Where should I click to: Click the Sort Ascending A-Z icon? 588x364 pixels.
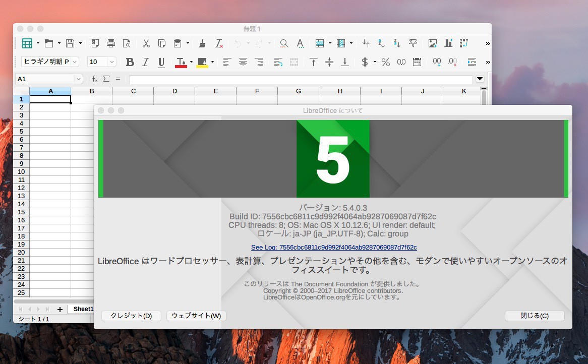[381, 43]
